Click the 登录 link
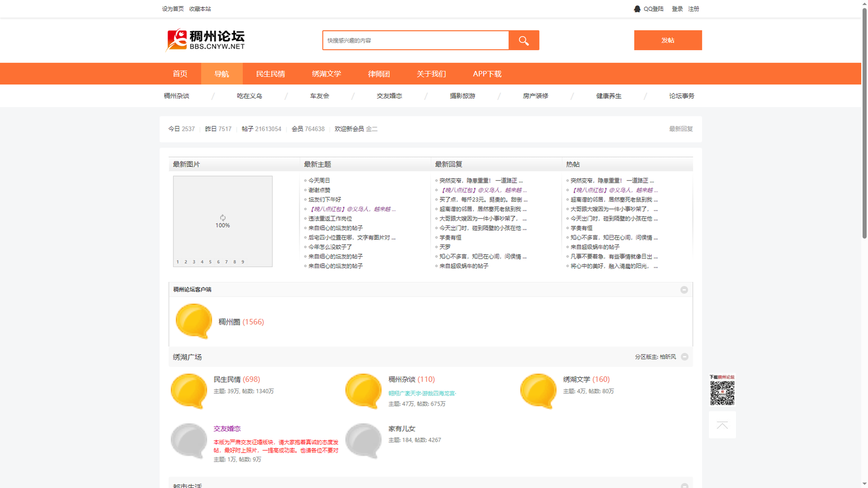Screen dimensions: 868x488 click(x=678, y=8)
